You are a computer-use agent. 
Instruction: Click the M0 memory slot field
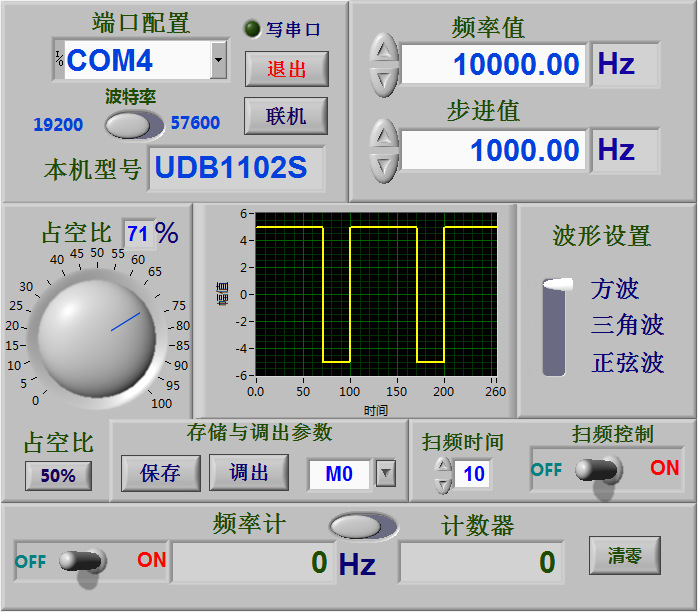pyautogui.click(x=339, y=474)
